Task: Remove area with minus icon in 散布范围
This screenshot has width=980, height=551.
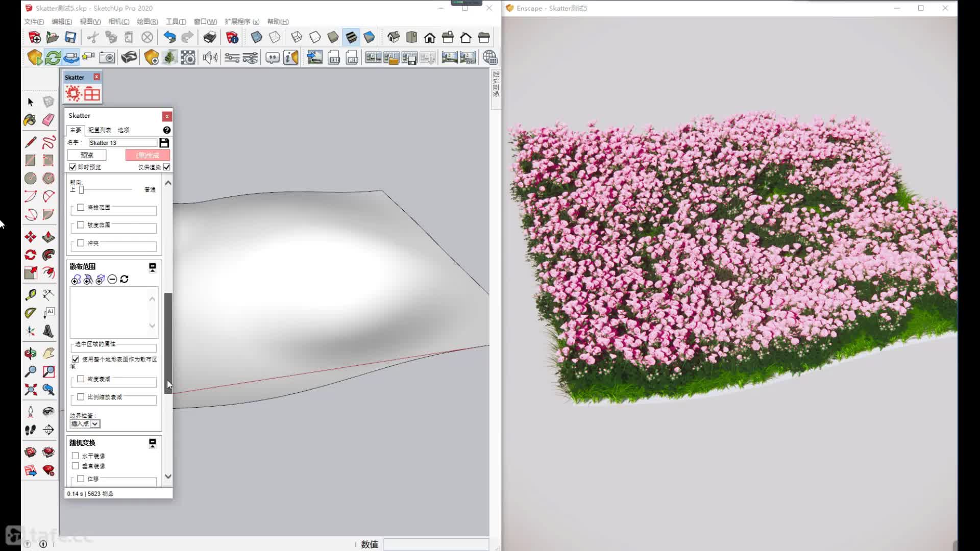Action: pos(112,279)
